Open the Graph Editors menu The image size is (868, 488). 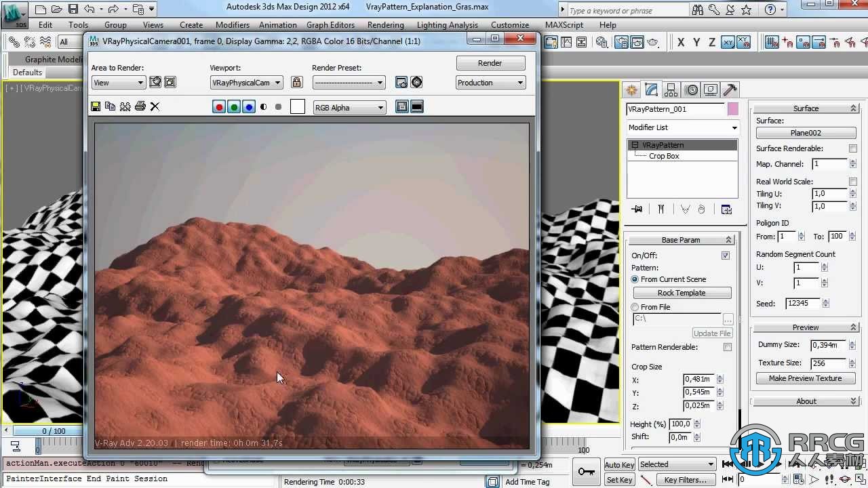[330, 24]
